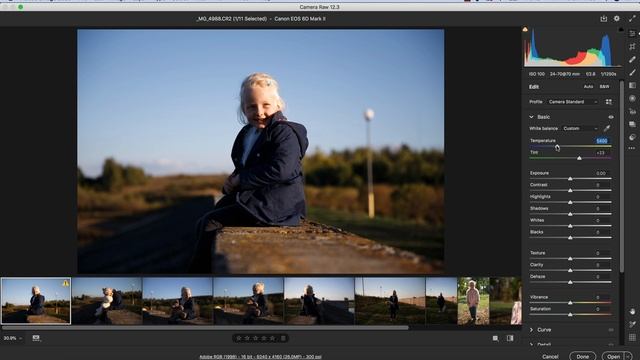Select the Color Sampler tool
Image resolution: width=640 pixels, height=360 pixels.
coord(632,324)
